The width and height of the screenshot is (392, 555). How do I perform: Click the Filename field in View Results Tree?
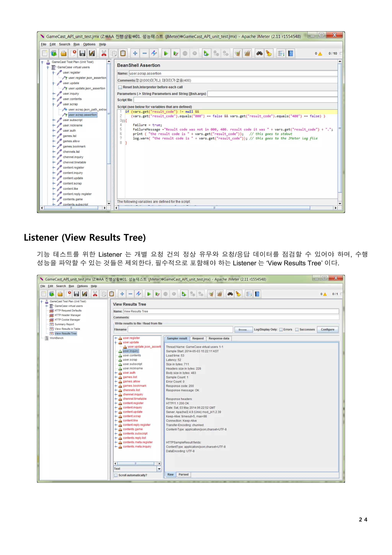[x=180, y=330]
